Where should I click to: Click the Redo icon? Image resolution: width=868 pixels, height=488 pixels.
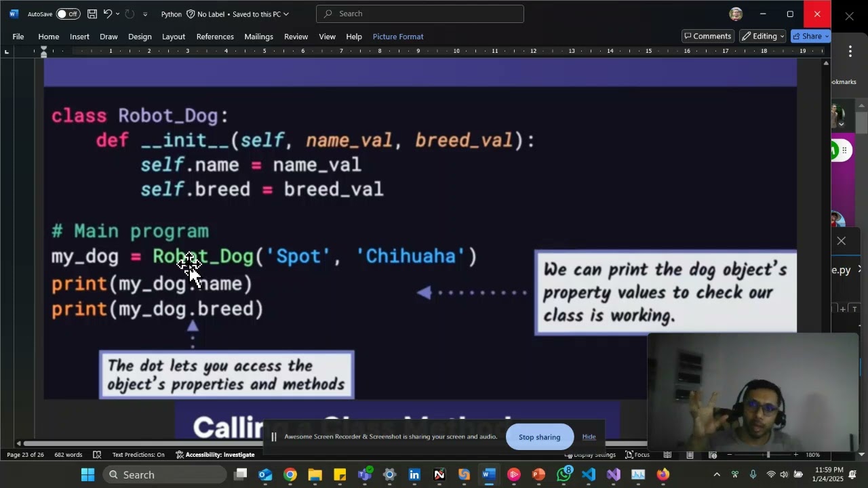click(x=130, y=14)
